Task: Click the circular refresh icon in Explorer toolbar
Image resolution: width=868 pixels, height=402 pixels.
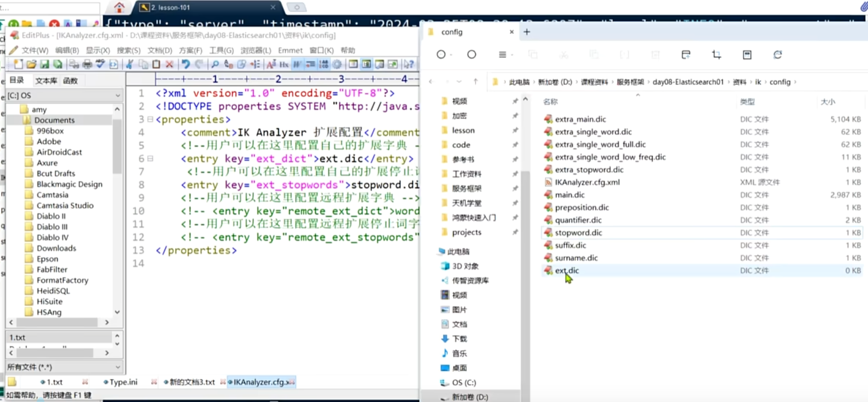Action: (777, 55)
